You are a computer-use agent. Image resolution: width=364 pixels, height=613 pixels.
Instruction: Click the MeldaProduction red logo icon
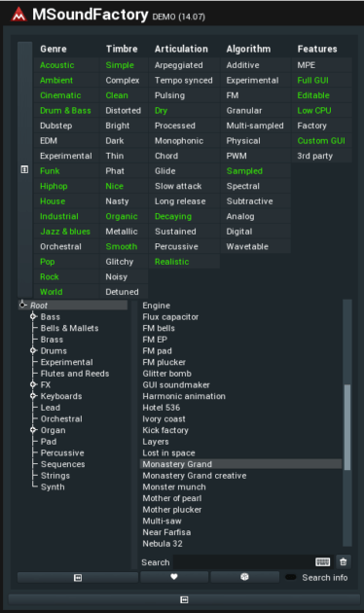pos(18,15)
